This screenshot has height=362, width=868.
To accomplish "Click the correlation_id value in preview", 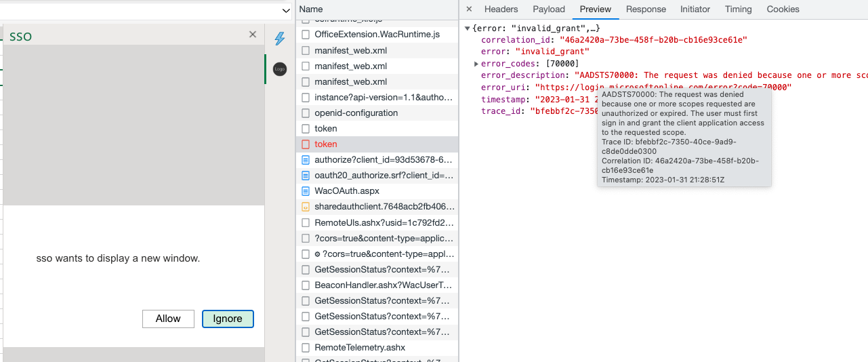I will [x=653, y=40].
